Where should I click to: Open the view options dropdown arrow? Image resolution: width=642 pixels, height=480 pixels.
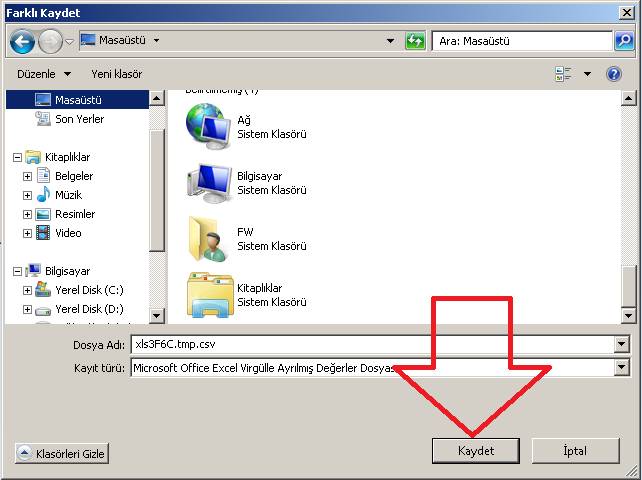588,74
